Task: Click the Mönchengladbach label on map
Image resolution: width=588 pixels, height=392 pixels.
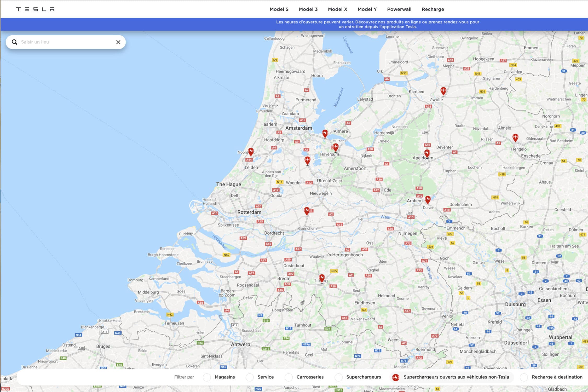Action: [x=478, y=351]
